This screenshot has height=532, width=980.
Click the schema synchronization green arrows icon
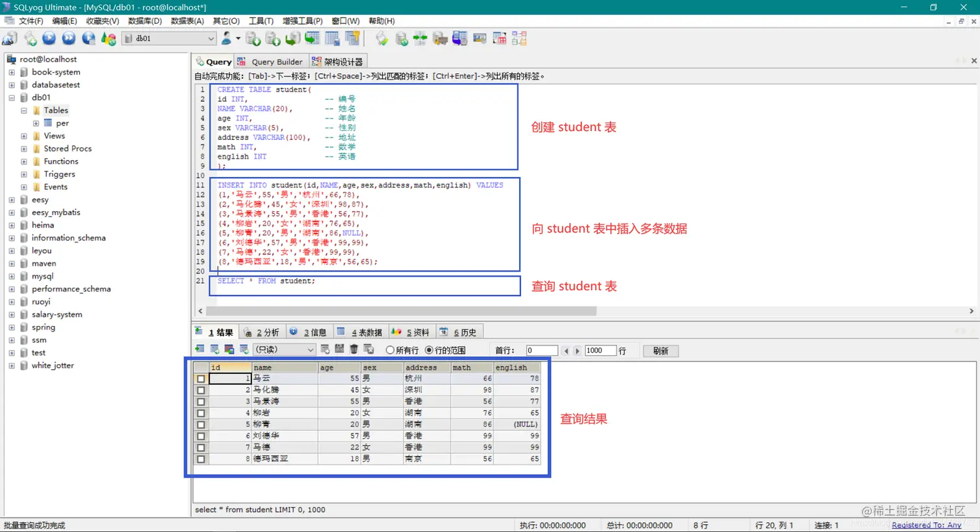pyautogui.click(x=420, y=39)
